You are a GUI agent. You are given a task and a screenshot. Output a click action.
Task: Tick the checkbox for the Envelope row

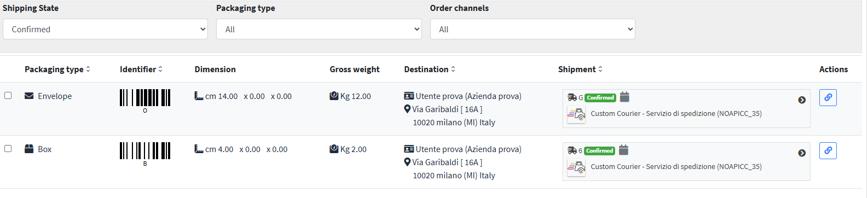click(8, 95)
